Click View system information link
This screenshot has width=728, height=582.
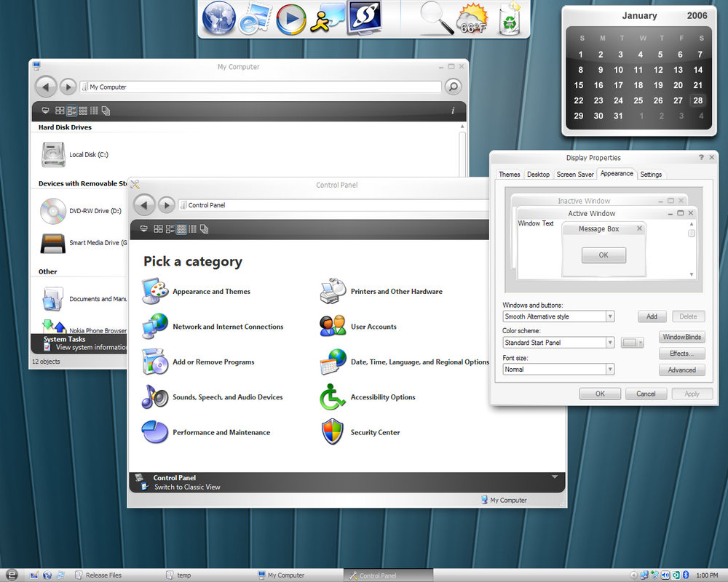(92, 347)
